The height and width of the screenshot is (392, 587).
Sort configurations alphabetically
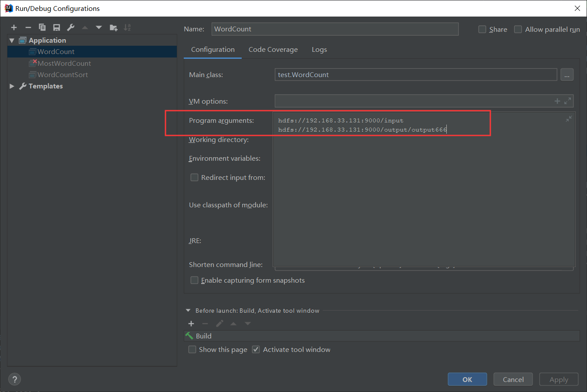tap(127, 27)
